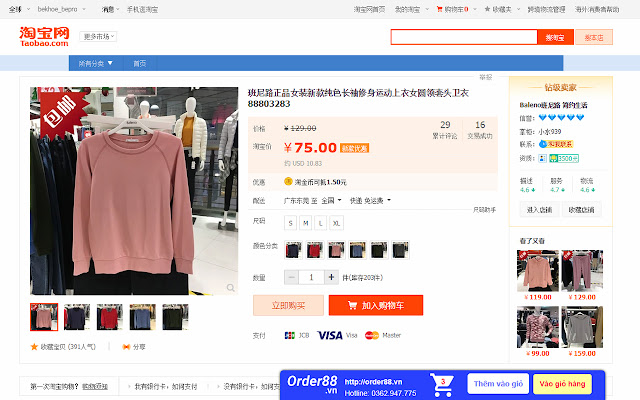Click the search text field

pos(464,37)
